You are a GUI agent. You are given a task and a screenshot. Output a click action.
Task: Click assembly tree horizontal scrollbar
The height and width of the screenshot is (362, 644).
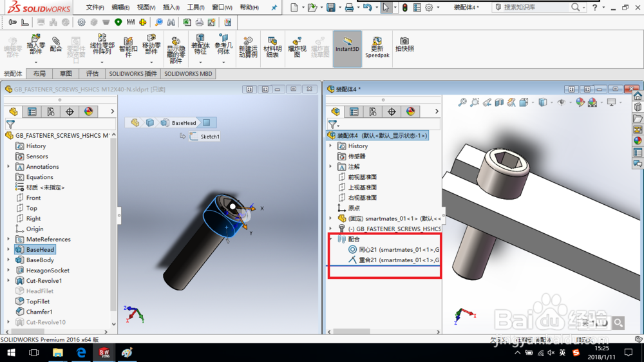(x=353, y=331)
